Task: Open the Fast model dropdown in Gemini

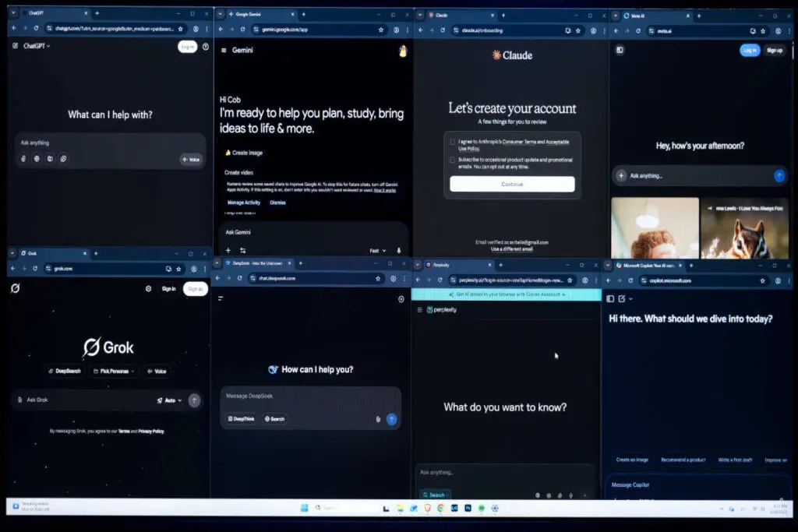Action: point(378,251)
